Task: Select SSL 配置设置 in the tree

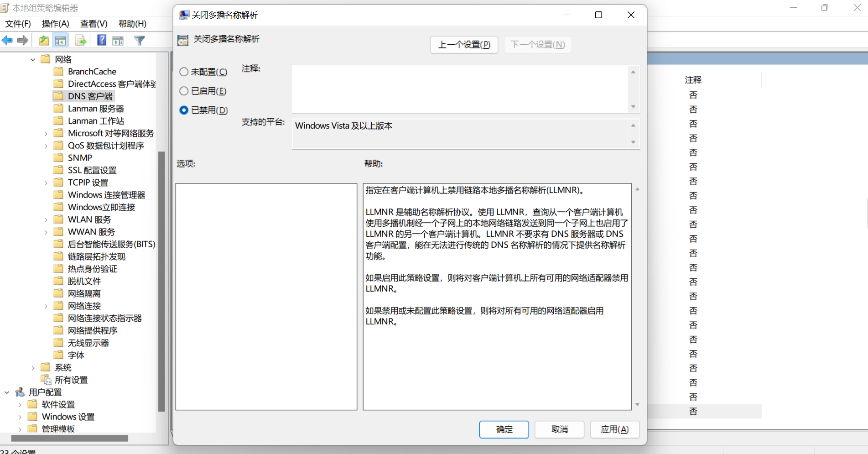Action: (x=92, y=170)
